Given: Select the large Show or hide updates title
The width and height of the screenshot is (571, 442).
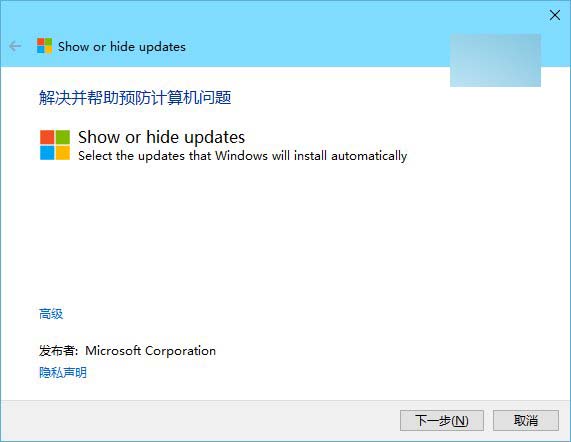Looking at the screenshot, I should point(161,137).
